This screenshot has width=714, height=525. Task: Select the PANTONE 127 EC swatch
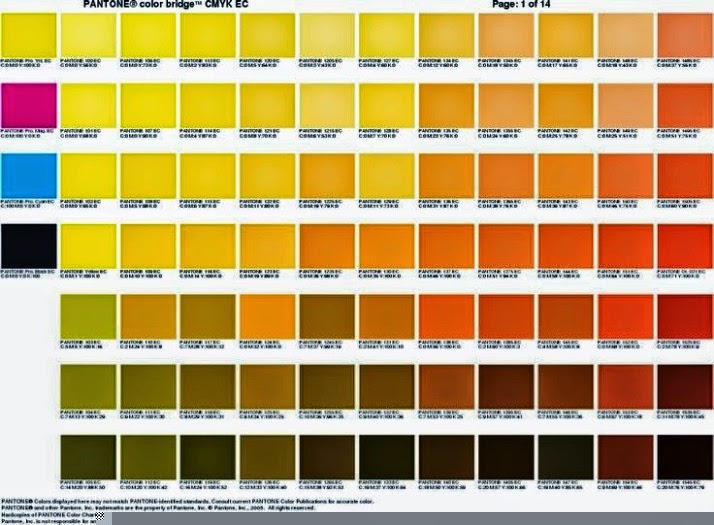[387, 35]
